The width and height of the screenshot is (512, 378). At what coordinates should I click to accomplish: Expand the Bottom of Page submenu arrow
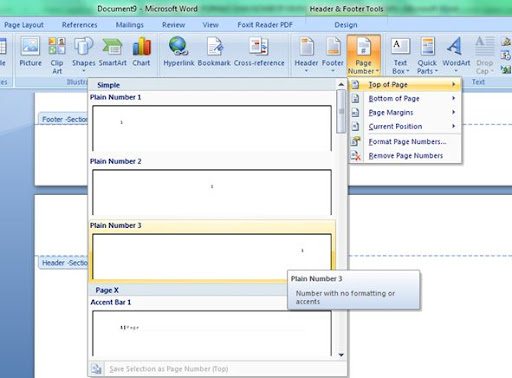(x=454, y=98)
